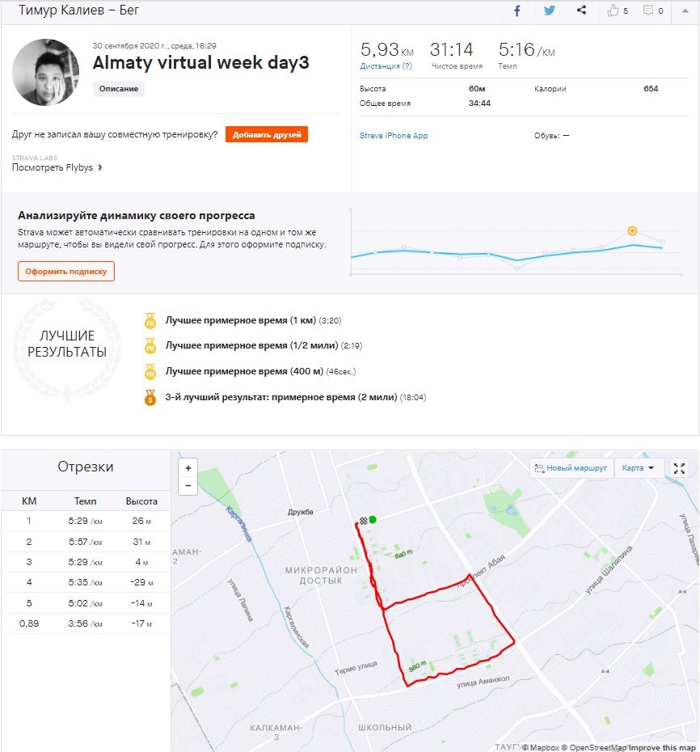Image resolution: width=700 pixels, height=752 pixels.
Task: Click Оформить подписку button
Action: pyautogui.click(x=66, y=272)
